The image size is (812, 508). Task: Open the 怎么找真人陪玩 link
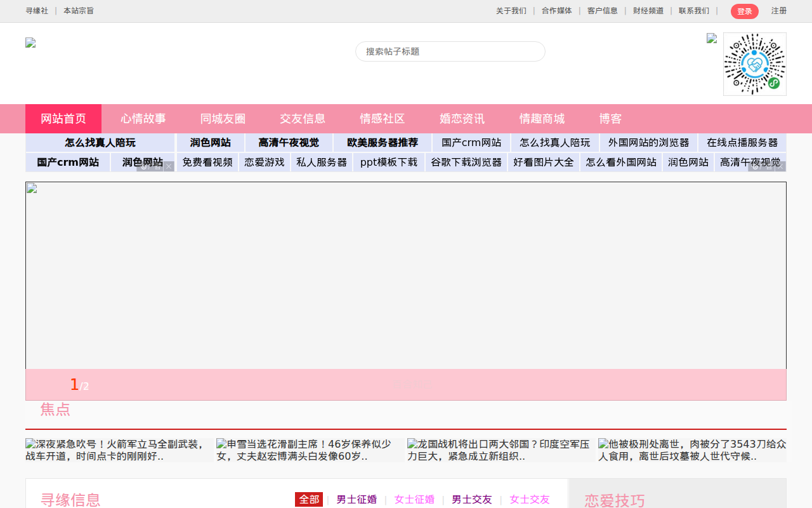pos(100,142)
